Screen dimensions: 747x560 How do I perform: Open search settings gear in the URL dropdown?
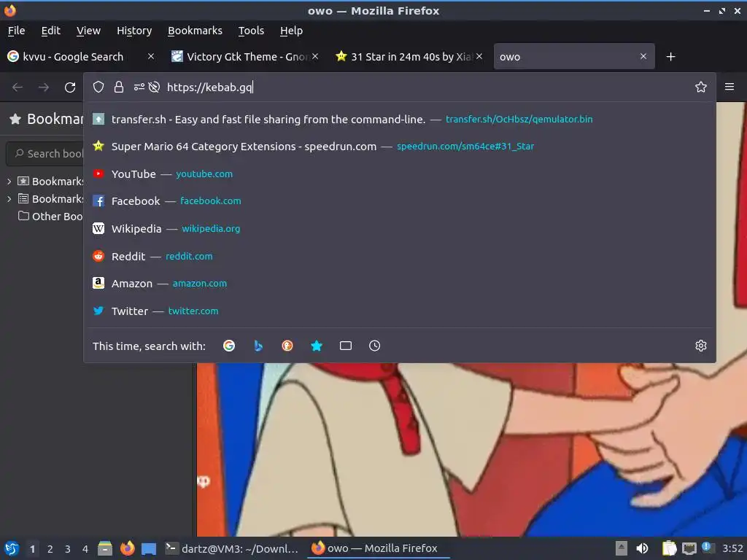(x=700, y=346)
